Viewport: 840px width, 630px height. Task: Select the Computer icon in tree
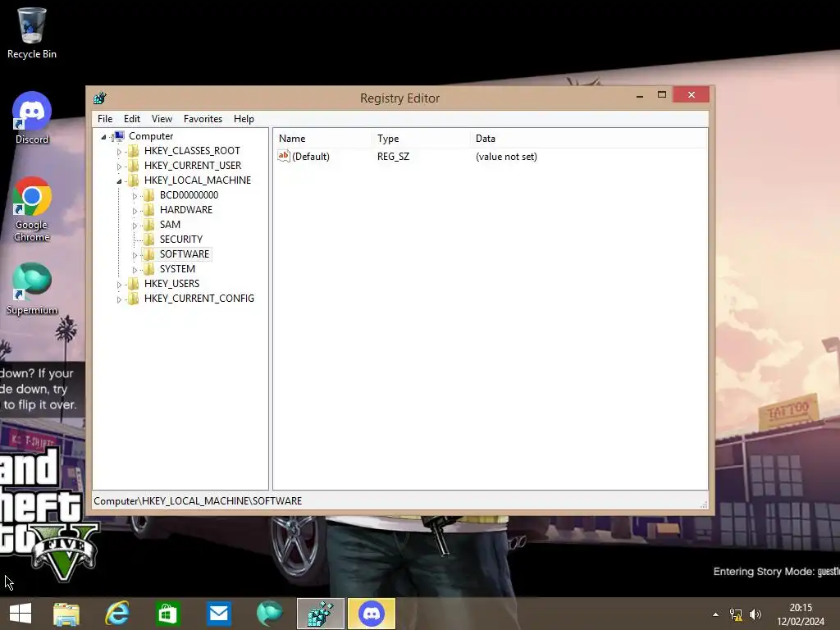click(119, 136)
